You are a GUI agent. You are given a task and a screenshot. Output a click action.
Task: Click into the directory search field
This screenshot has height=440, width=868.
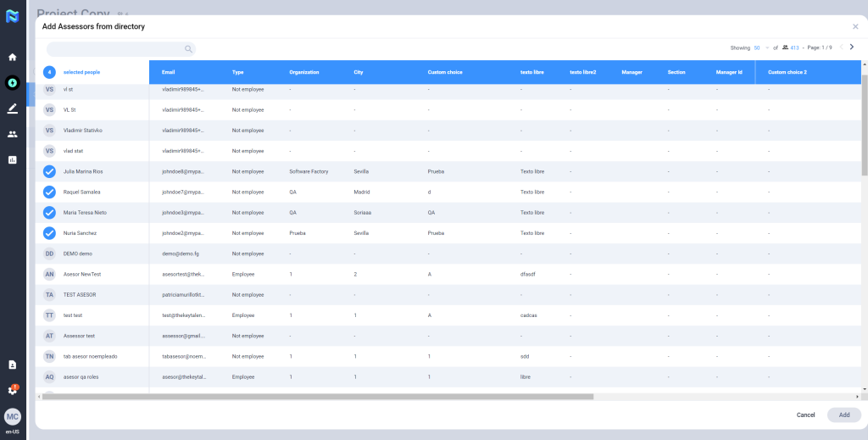pos(114,49)
